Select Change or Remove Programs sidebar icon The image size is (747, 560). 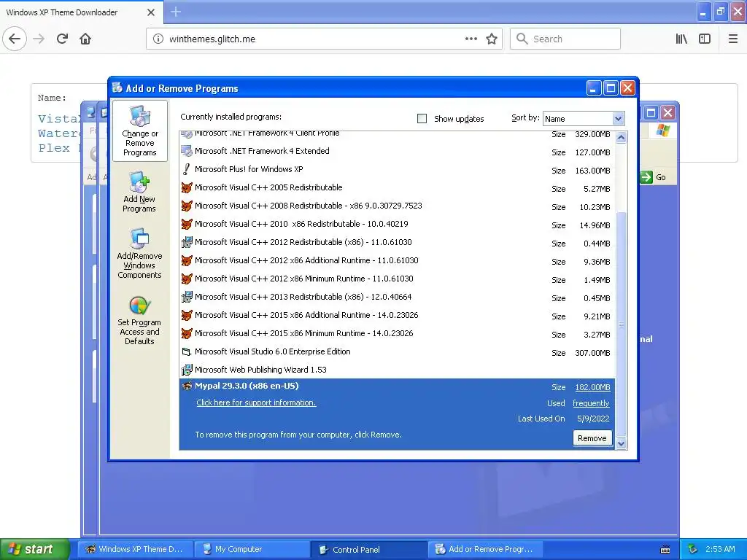click(139, 131)
